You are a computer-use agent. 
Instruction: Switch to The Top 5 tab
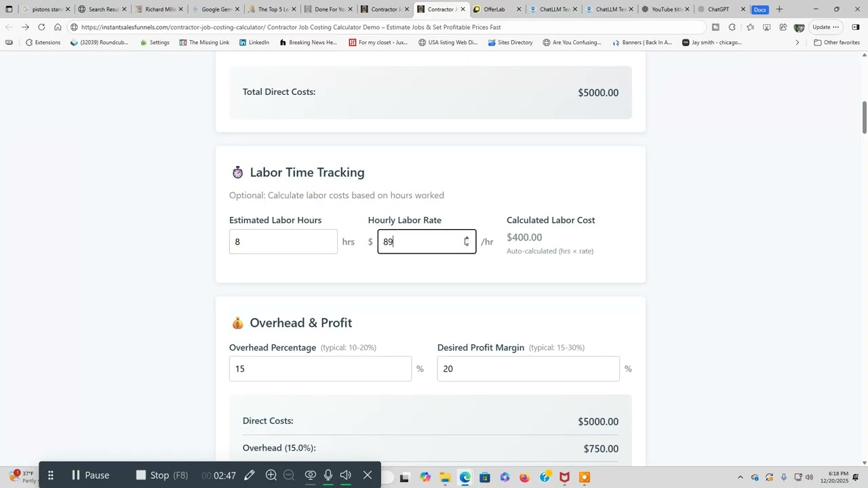pyautogui.click(x=272, y=9)
